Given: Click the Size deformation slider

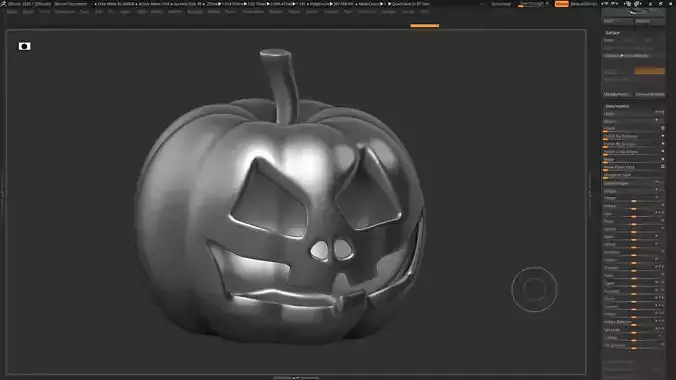Looking at the screenshot, I should click(x=633, y=214).
